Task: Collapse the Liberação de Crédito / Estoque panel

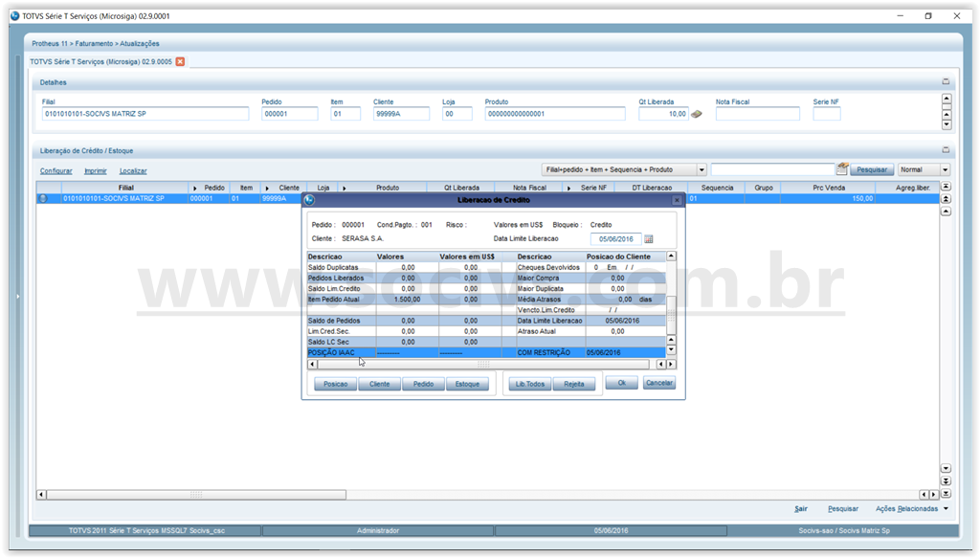Action: tap(946, 150)
